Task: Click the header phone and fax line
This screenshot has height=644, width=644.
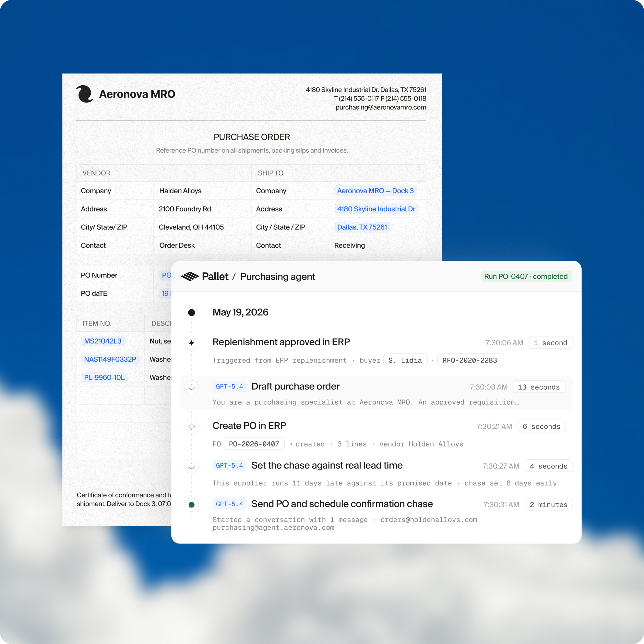Action: tap(380, 99)
